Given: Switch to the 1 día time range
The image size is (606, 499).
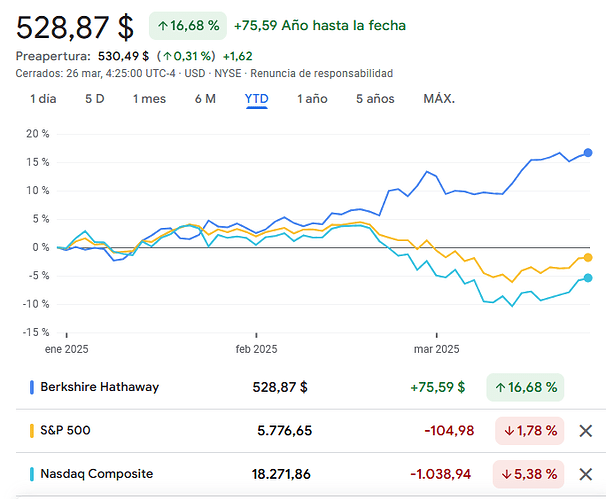Looking at the screenshot, I should [x=43, y=99].
